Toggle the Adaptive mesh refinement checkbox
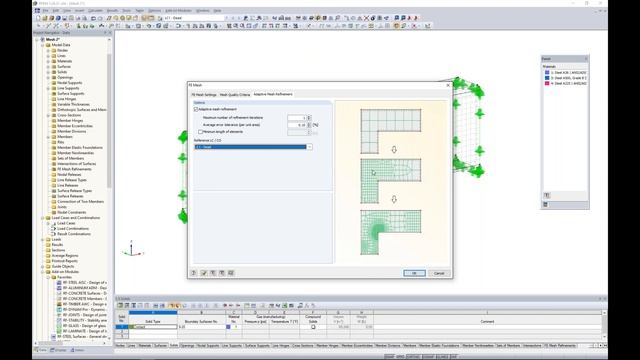 196,109
